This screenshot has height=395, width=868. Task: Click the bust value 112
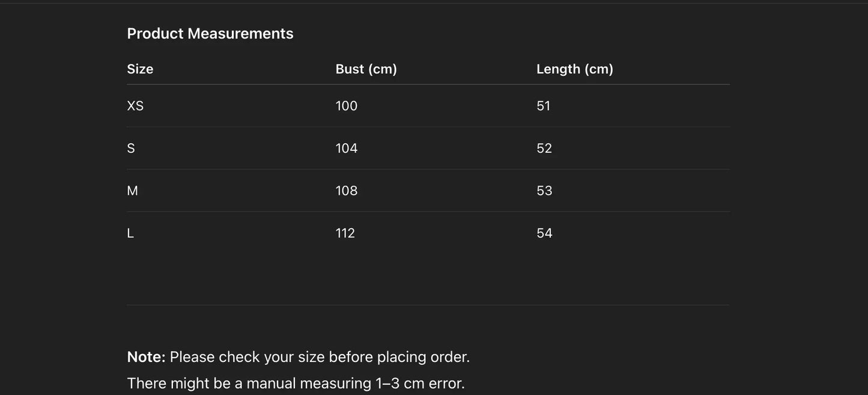(345, 233)
